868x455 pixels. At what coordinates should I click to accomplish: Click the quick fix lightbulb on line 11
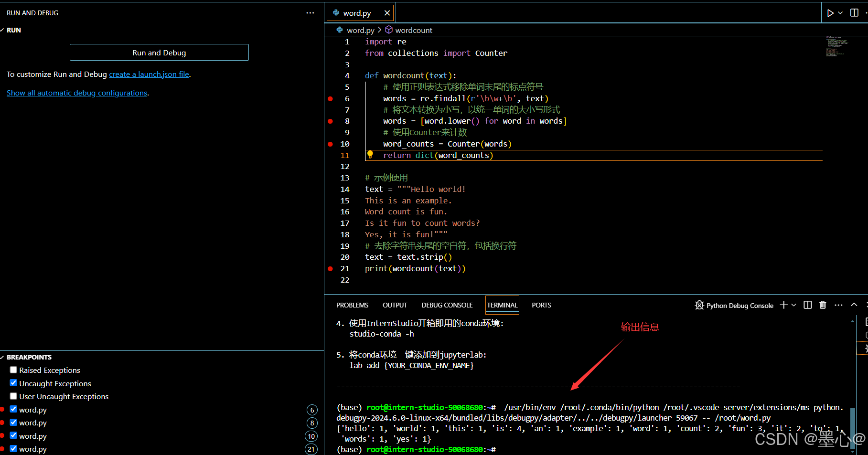pyautogui.click(x=370, y=155)
